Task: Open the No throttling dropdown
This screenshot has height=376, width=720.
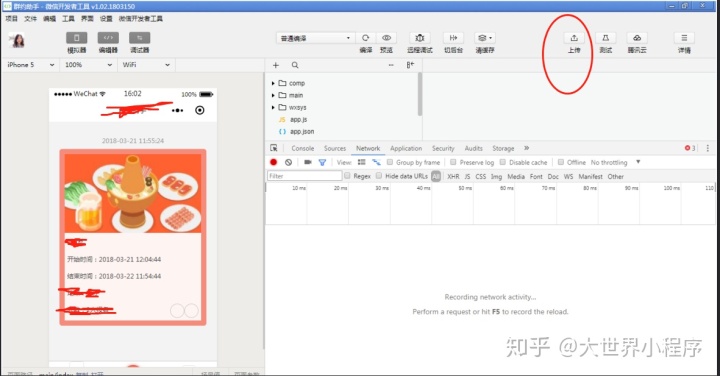Action: pyautogui.click(x=615, y=162)
